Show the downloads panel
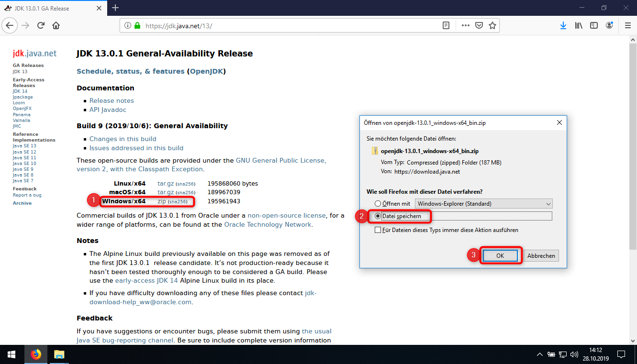The image size is (637, 364). (563, 25)
